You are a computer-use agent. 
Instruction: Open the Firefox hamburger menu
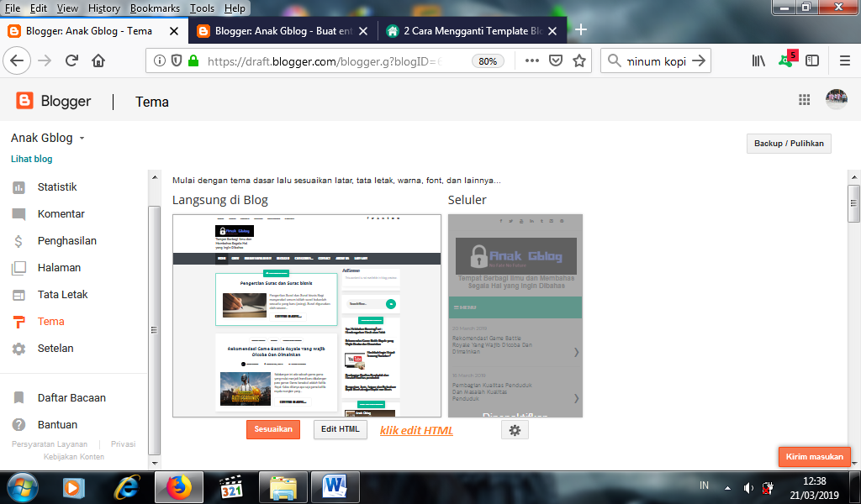pyautogui.click(x=845, y=60)
